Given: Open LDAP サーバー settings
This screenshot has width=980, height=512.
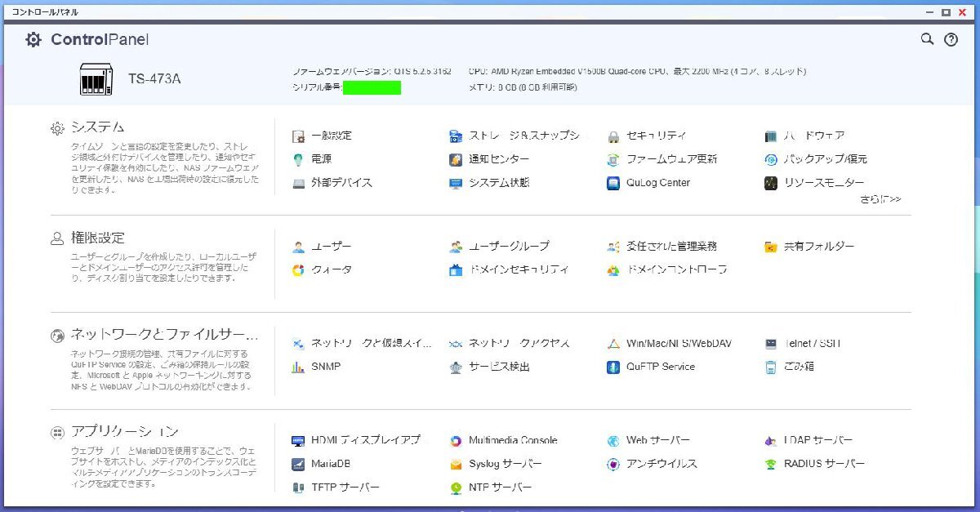Looking at the screenshot, I should (x=808, y=440).
